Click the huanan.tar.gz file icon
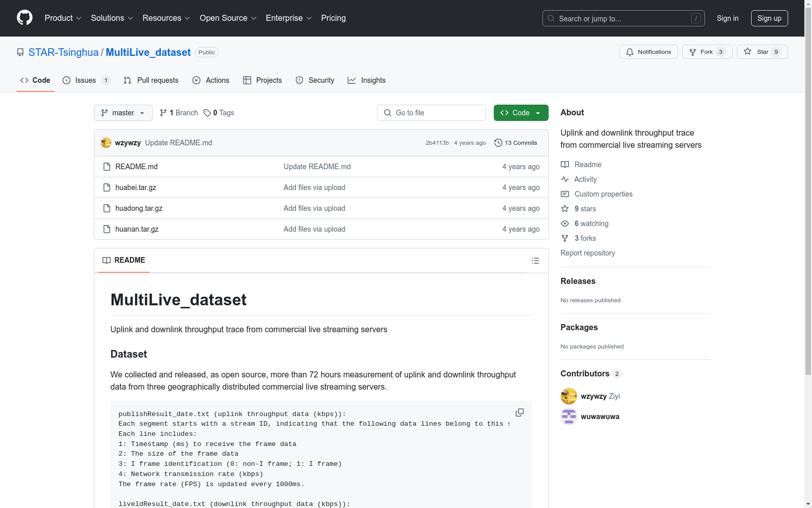Image resolution: width=812 pixels, height=508 pixels. (x=107, y=229)
